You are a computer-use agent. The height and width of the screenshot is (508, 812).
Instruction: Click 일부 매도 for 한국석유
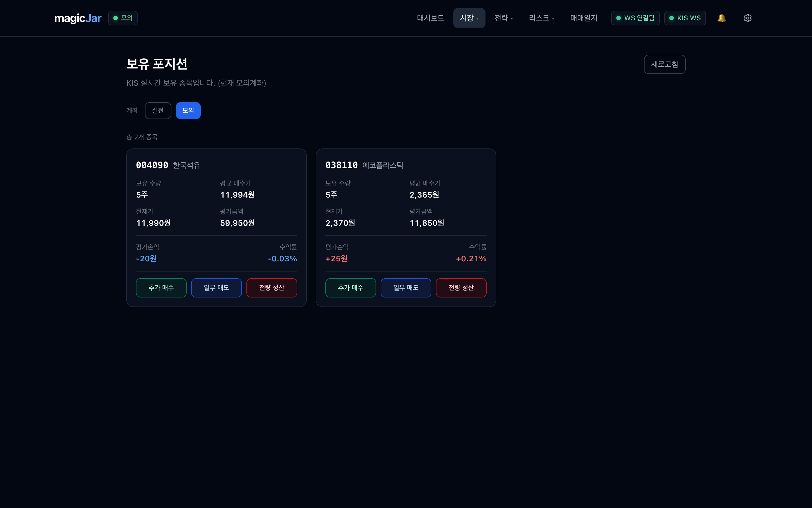click(x=217, y=288)
